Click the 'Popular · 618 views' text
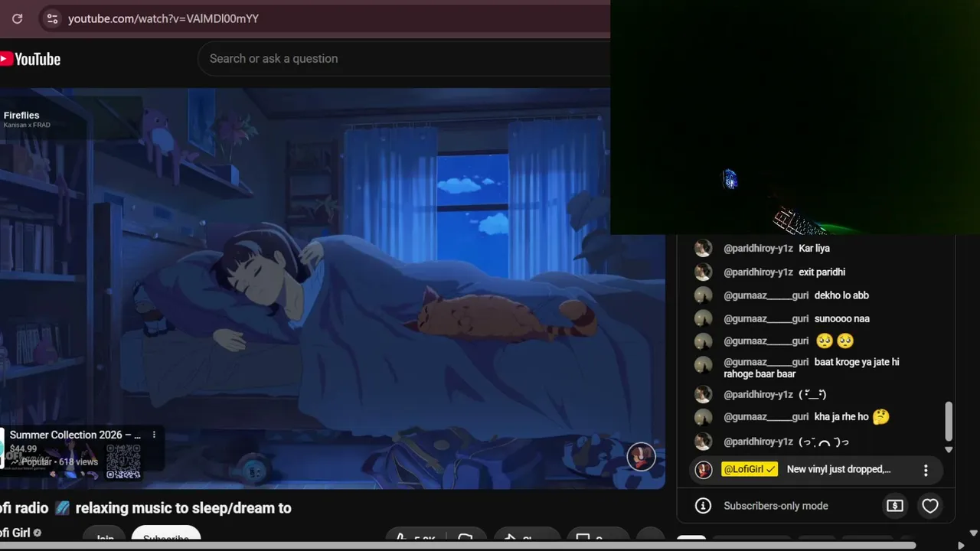 tap(59, 462)
